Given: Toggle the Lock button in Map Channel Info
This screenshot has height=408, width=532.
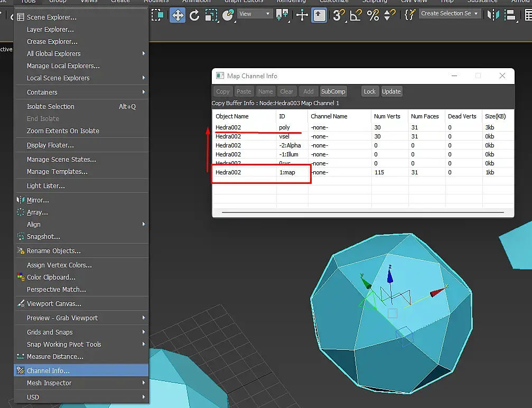Looking at the screenshot, I should pos(369,91).
